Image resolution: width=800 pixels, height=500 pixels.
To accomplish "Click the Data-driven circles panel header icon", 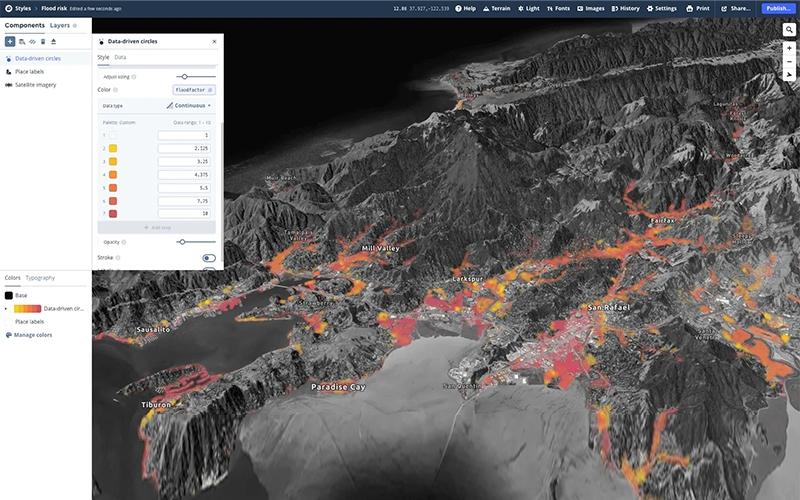I will [x=101, y=42].
